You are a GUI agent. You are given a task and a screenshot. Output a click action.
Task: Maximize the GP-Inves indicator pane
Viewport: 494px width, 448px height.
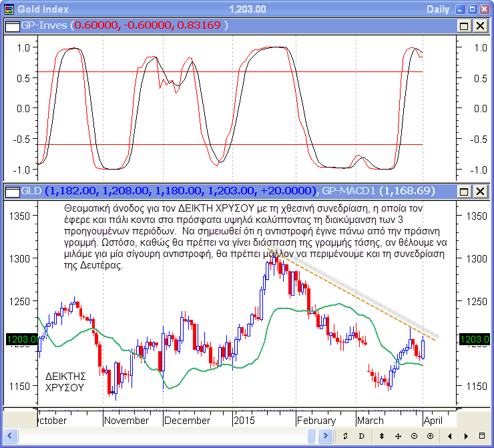pos(464,26)
